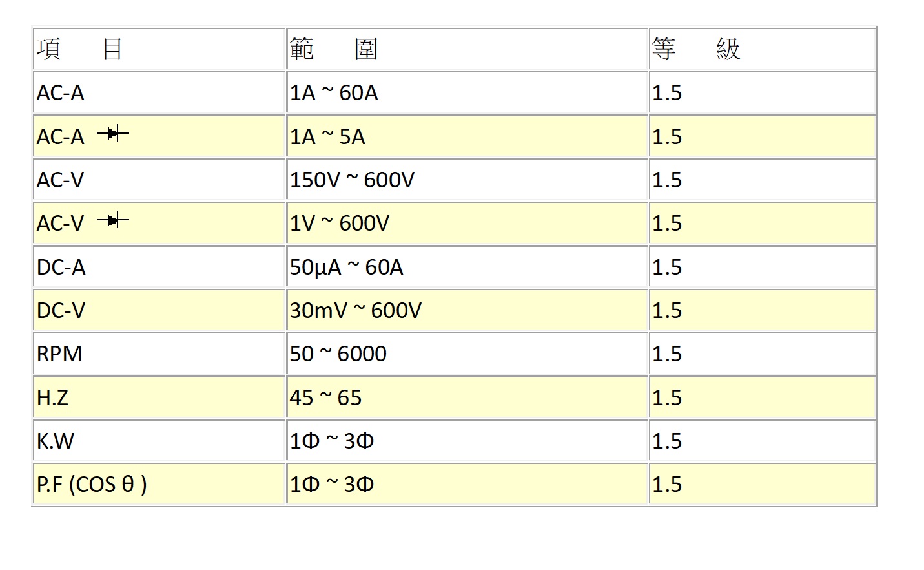This screenshot has width=924, height=570.
Task: Click the diode symbol beside AC-V
Action: click(113, 220)
